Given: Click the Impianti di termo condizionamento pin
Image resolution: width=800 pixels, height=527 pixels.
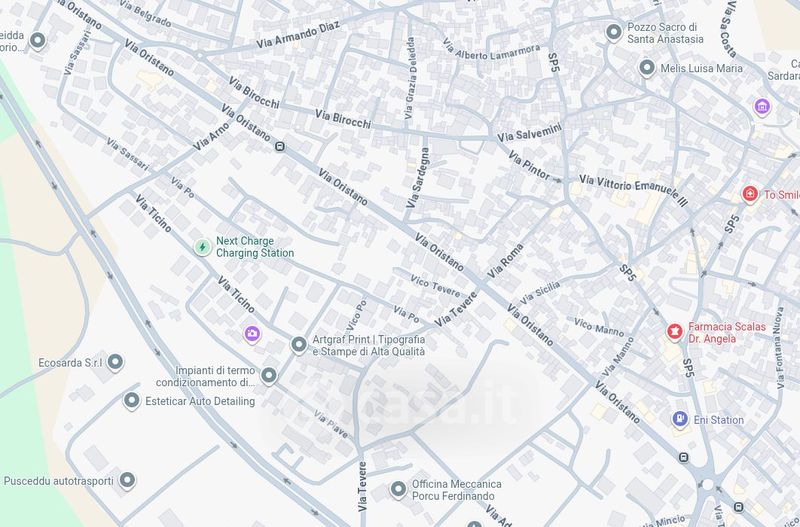Looking at the screenshot, I should pyautogui.click(x=269, y=377).
